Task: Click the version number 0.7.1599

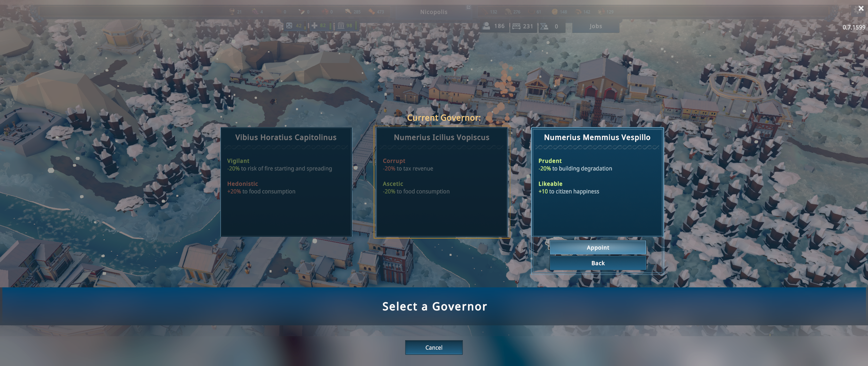Action: [854, 27]
